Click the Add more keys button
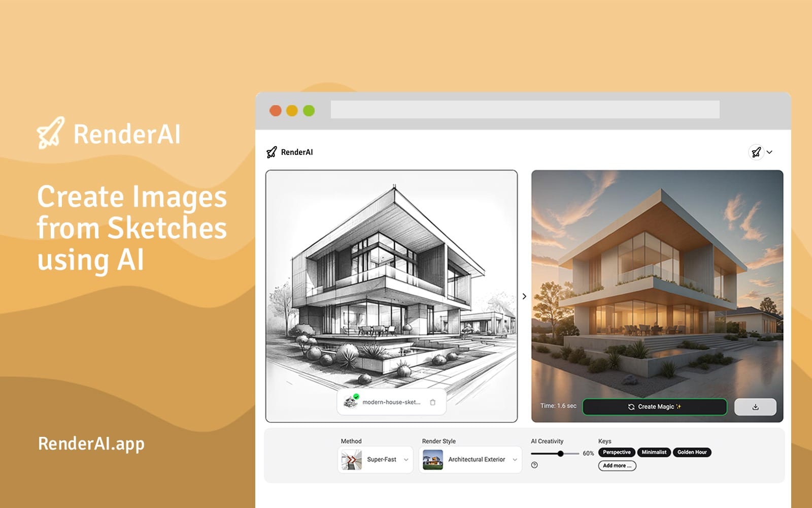The height and width of the screenshot is (508, 812). click(x=617, y=465)
